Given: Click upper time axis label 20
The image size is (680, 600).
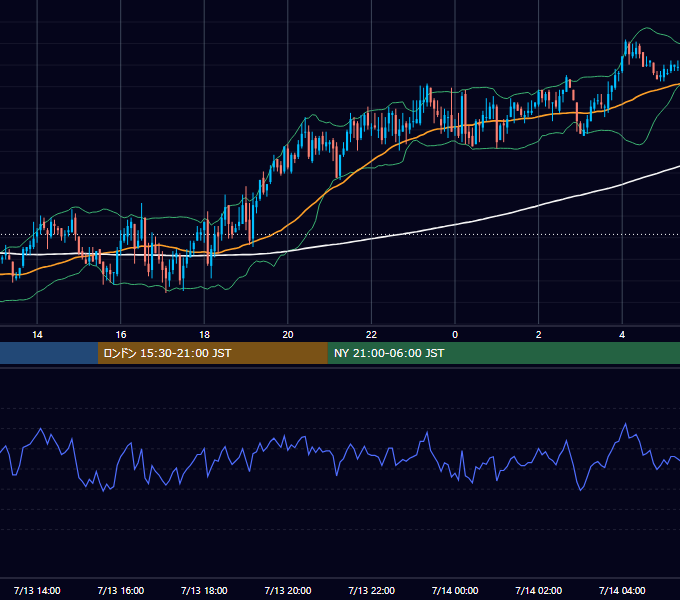Looking at the screenshot, I should point(288,335).
